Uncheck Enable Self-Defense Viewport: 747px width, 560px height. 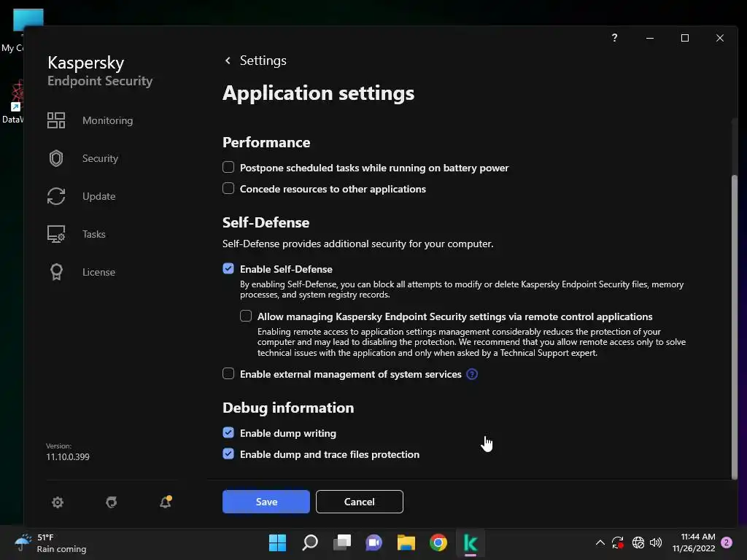point(228,268)
